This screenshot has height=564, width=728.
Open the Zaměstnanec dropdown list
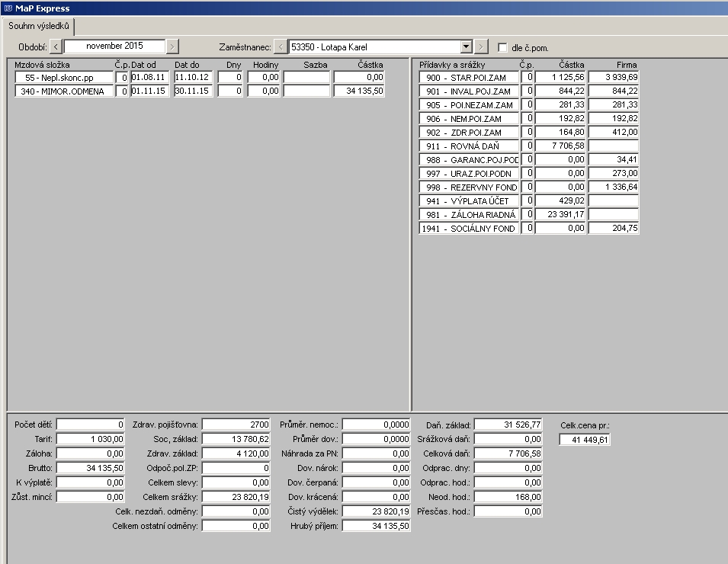(467, 47)
